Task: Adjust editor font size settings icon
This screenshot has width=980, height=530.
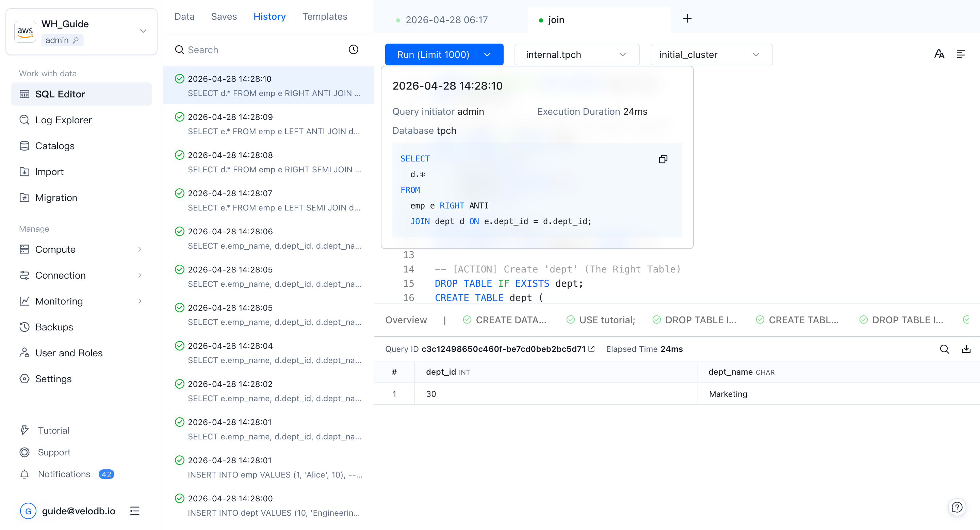Action: click(939, 54)
